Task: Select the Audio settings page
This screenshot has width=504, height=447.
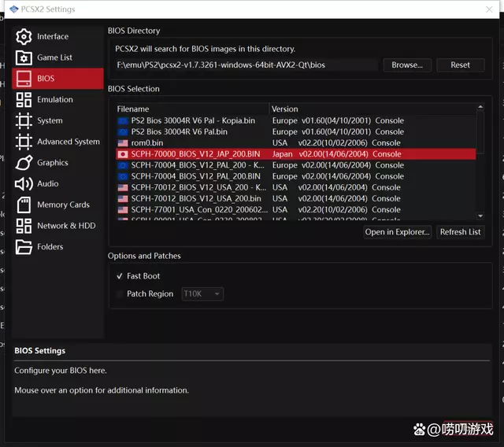Action: click(x=57, y=183)
